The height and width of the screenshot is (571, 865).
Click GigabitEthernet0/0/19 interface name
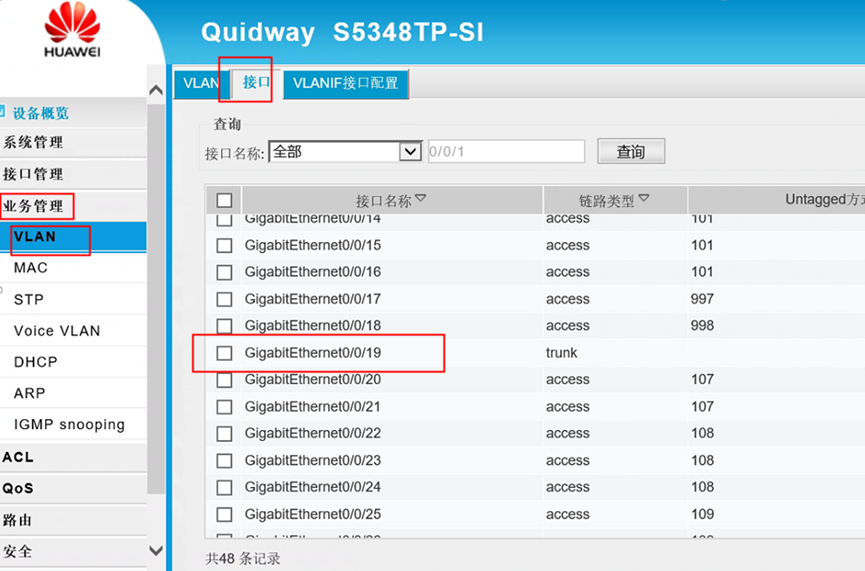click(x=313, y=353)
